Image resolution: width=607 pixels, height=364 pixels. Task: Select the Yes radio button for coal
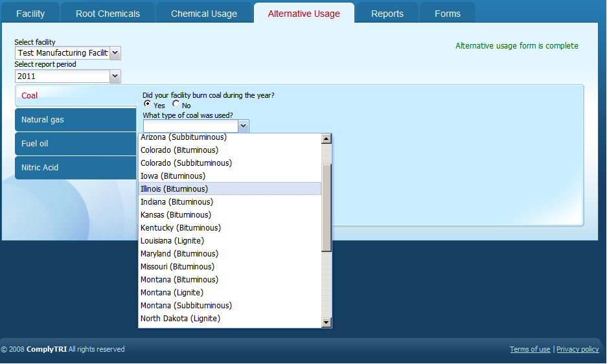click(147, 104)
